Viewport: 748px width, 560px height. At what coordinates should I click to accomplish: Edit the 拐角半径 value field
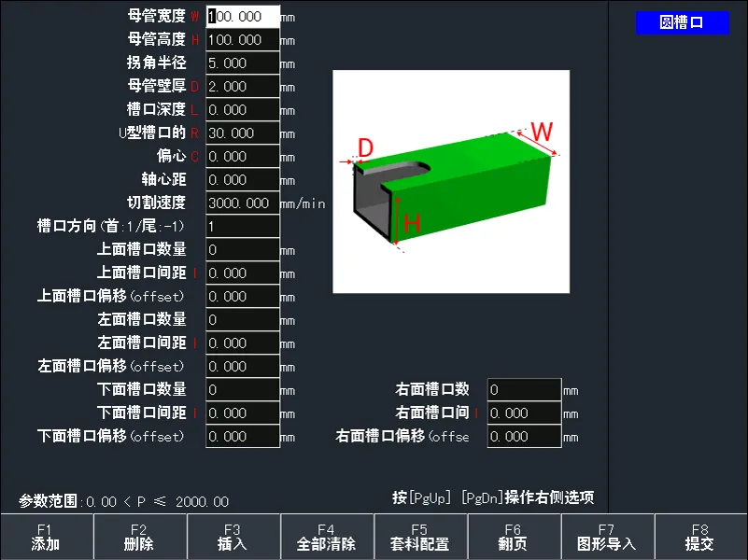pos(243,63)
